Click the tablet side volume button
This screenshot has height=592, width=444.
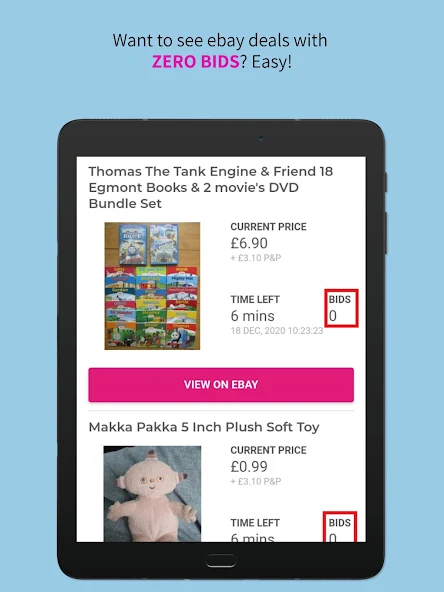[385, 233]
